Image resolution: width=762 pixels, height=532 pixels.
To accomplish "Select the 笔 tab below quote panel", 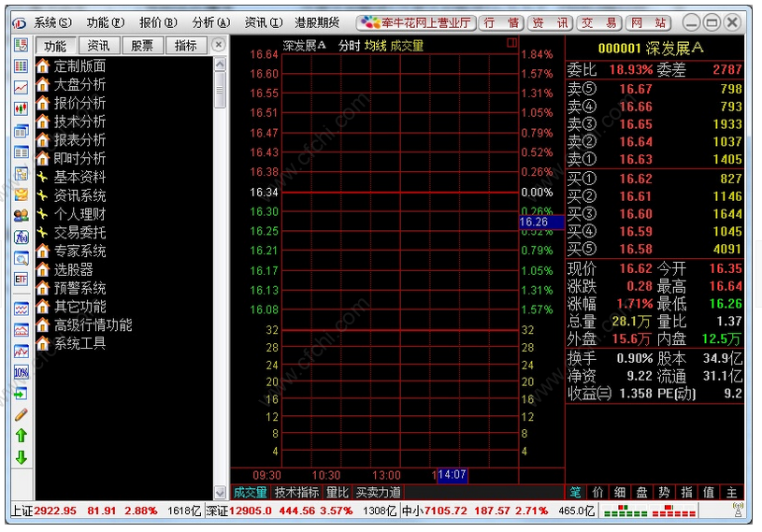I will click(x=575, y=492).
